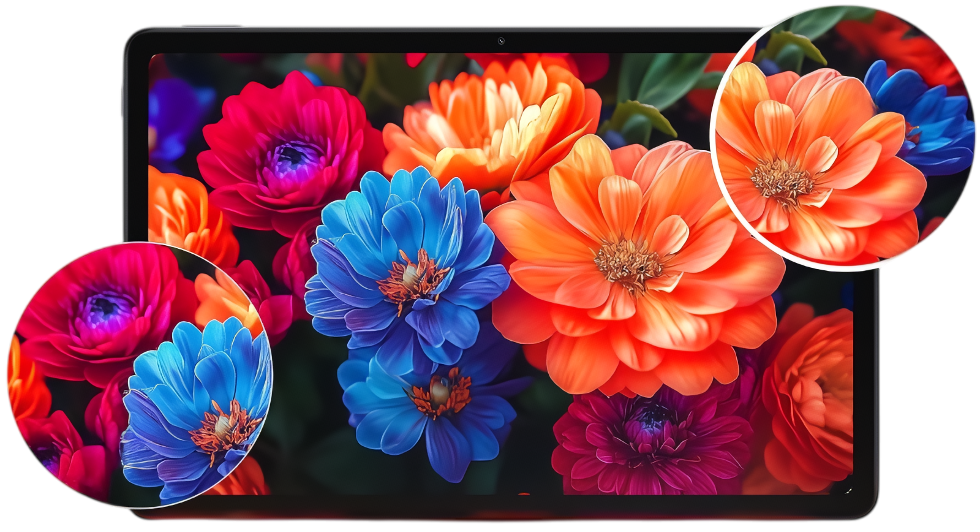
Task: Tap the tablet's front camera lens
Action: [501, 41]
